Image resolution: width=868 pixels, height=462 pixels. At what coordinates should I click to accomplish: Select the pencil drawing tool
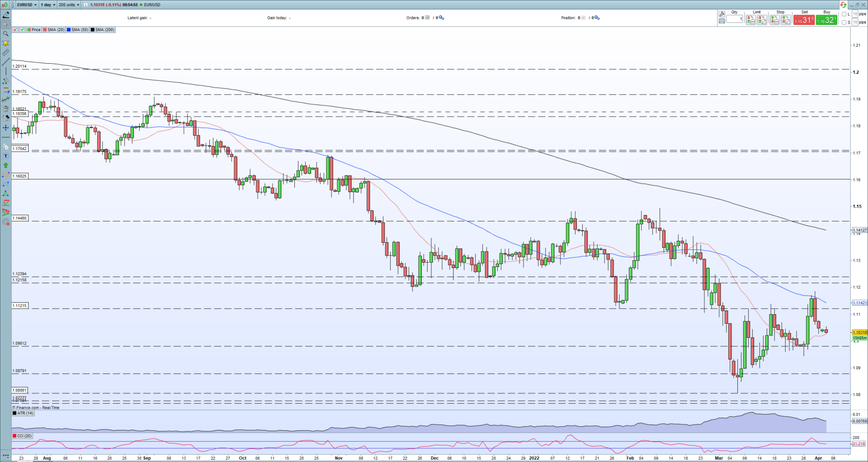(x=6, y=14)
